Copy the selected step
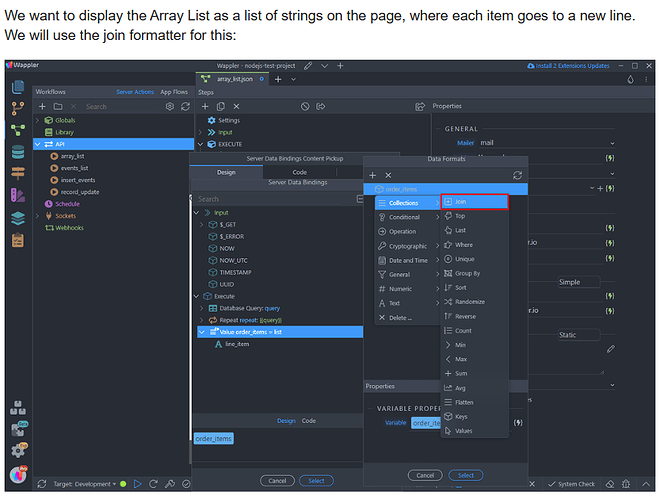 coord(221,106)
